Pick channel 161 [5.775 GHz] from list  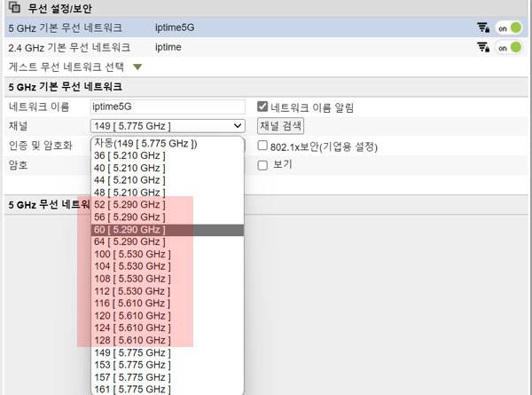coord(131,389)
